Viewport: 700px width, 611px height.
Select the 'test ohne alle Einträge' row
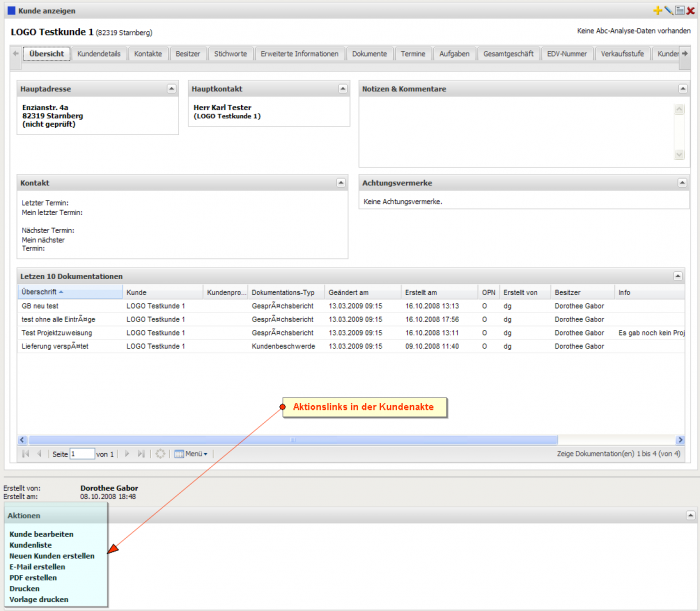point(351,320)
